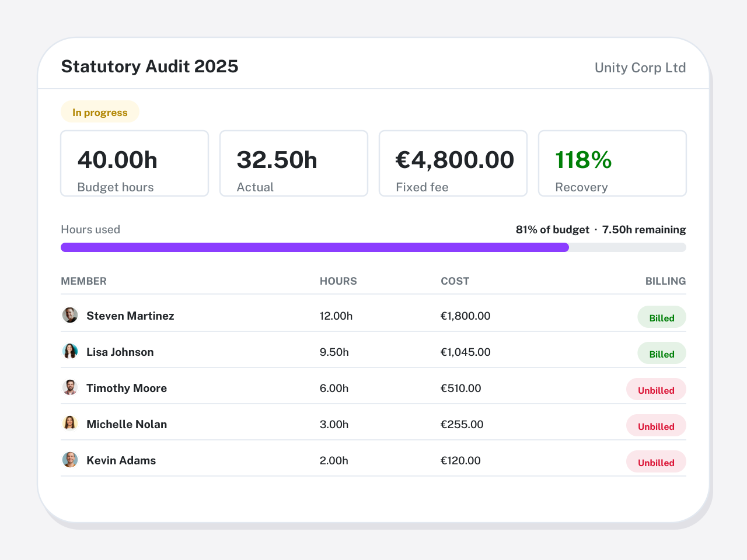Select the Michelle Nolan name
The width and height of the screenshot is (747, 560).
pos(127,424)
